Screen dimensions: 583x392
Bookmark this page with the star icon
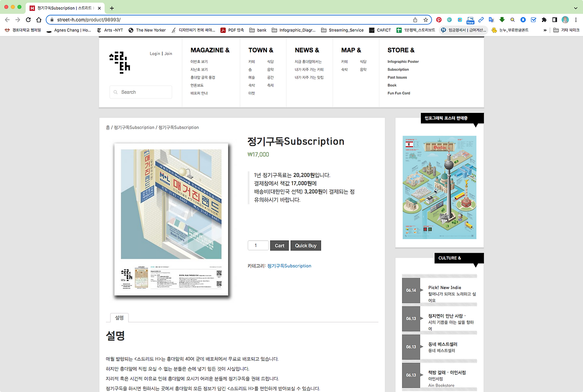pyautogui.click(x=426, y=20)
